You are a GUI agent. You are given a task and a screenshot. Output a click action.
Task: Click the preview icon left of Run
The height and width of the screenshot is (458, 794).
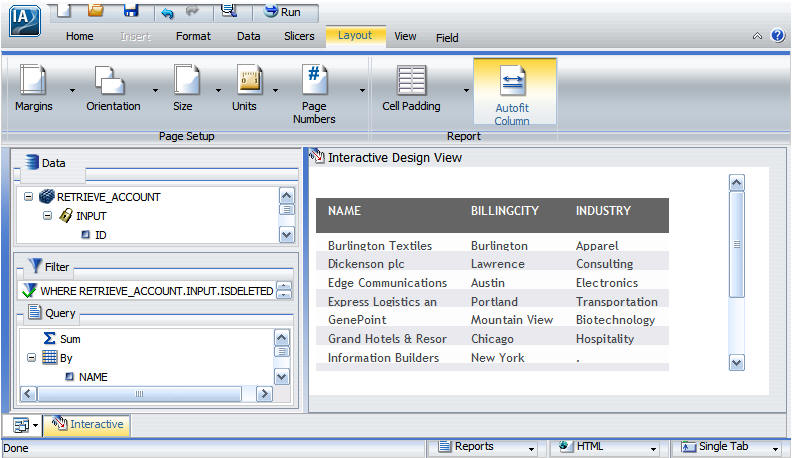229,10
